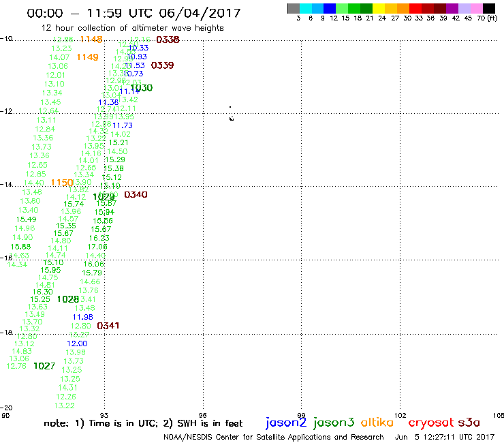Click subtitle '12 hour collection of altimeter wave heights'
The height and width of the screenshot is (443, 504).
(132, 29)
